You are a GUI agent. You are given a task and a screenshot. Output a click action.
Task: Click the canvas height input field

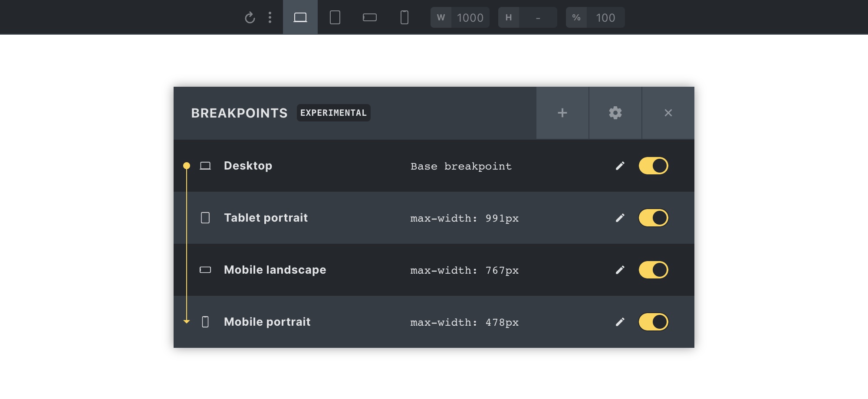point(538,18)
